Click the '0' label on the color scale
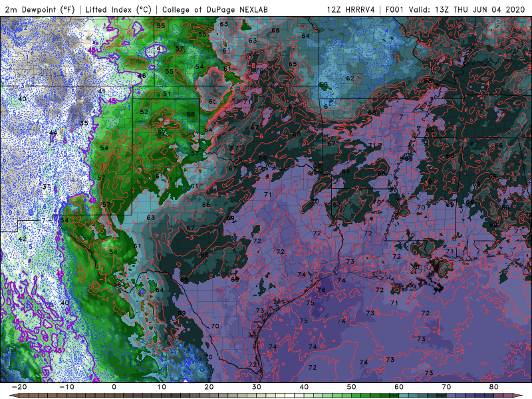532x399 pixels. (114, 387)
